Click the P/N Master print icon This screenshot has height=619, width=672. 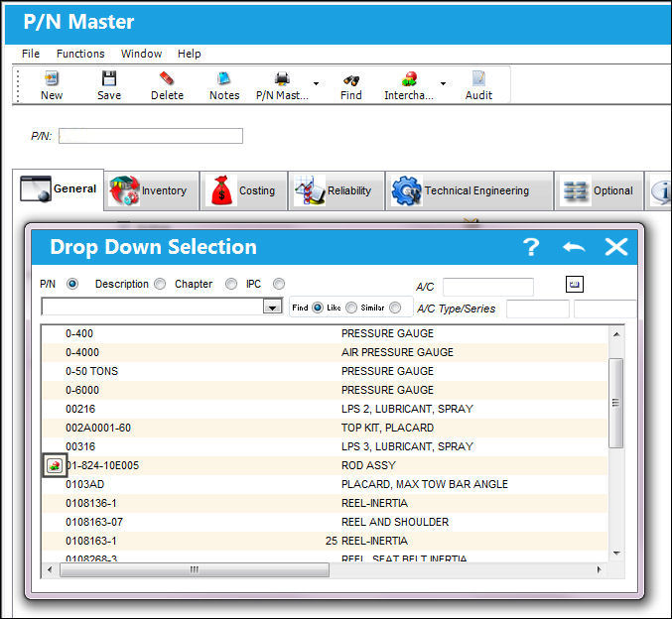click(282, 78)
